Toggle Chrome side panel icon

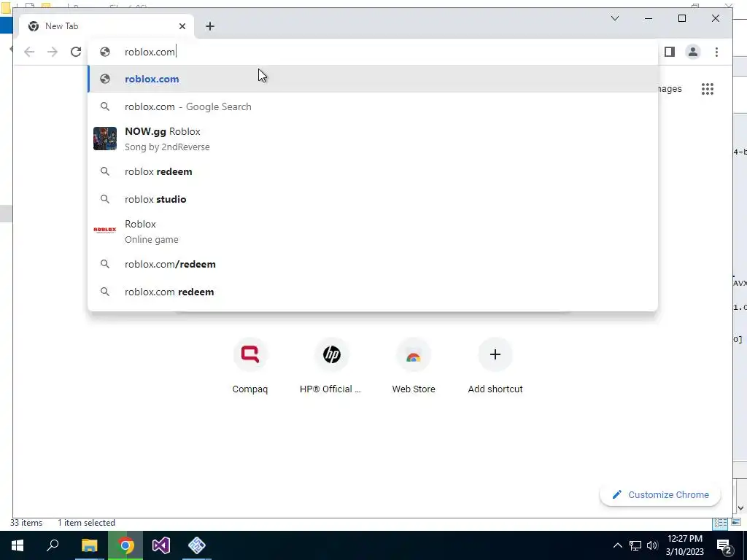point(670,52)
